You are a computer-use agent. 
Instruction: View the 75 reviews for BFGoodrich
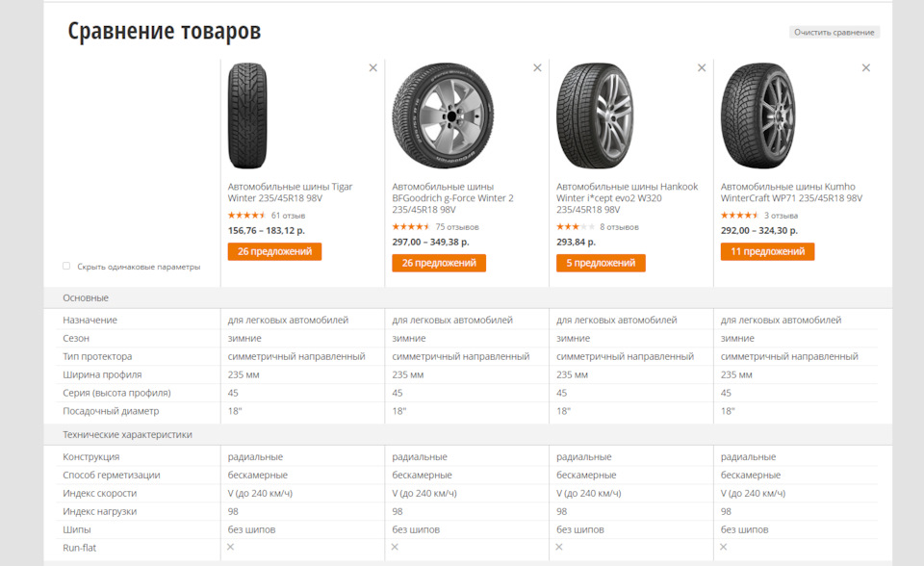pos(456,227)
